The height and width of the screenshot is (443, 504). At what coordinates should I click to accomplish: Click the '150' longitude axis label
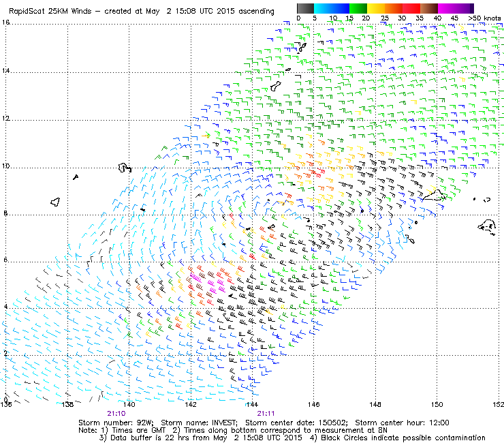tap(437, 404)
